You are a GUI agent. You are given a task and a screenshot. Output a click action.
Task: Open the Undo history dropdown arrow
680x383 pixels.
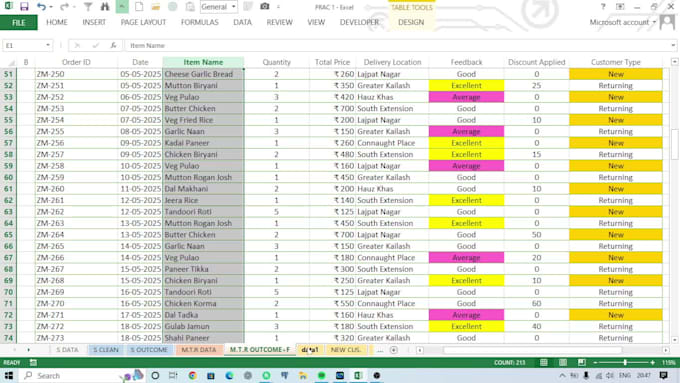51,7
